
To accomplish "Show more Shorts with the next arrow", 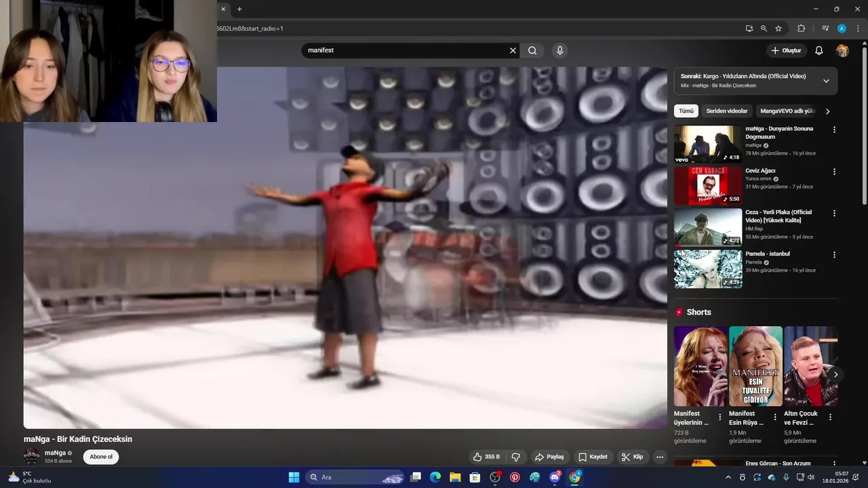I will coord(835,374).
